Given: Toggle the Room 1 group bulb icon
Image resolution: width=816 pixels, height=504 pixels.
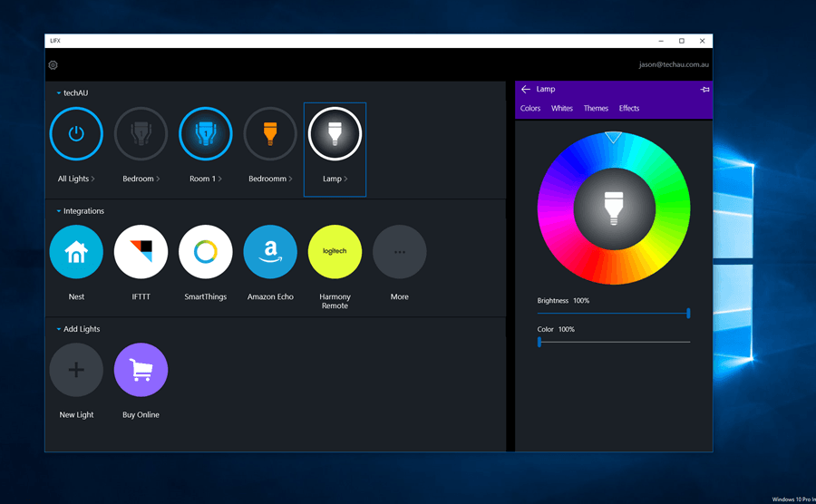Looking at the screenshot, I should pos(206,133).
